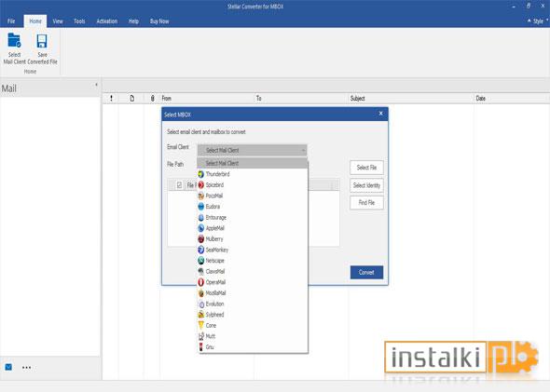Choose ClawsMail from the mail client list
Screen dimensions: 550x392
click(253, 272)
